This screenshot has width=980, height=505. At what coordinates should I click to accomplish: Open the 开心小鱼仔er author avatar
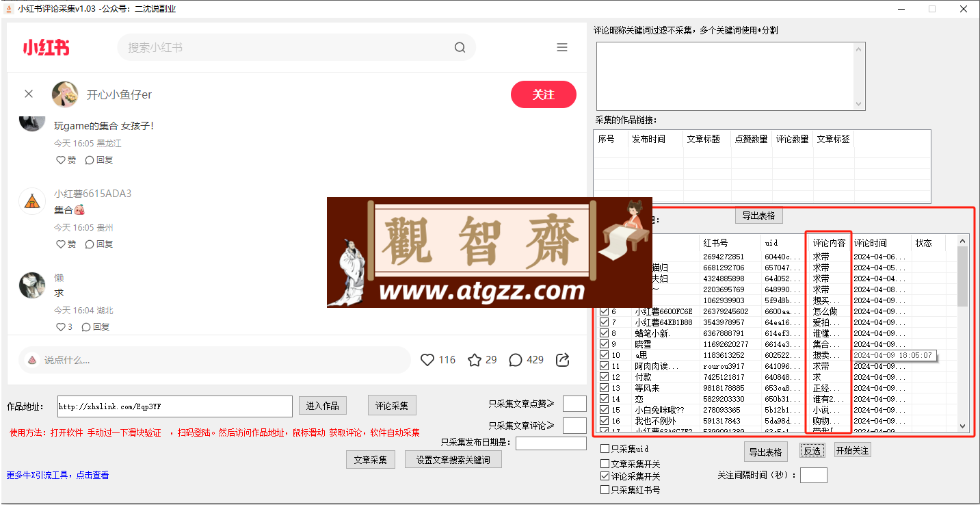(65, 94)
